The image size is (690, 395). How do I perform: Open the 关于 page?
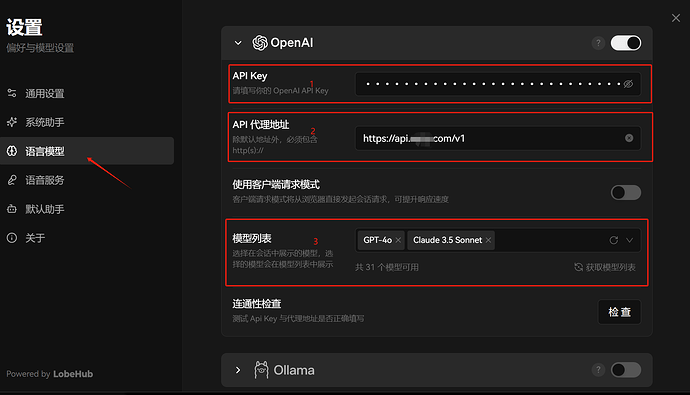pos(87,238)
